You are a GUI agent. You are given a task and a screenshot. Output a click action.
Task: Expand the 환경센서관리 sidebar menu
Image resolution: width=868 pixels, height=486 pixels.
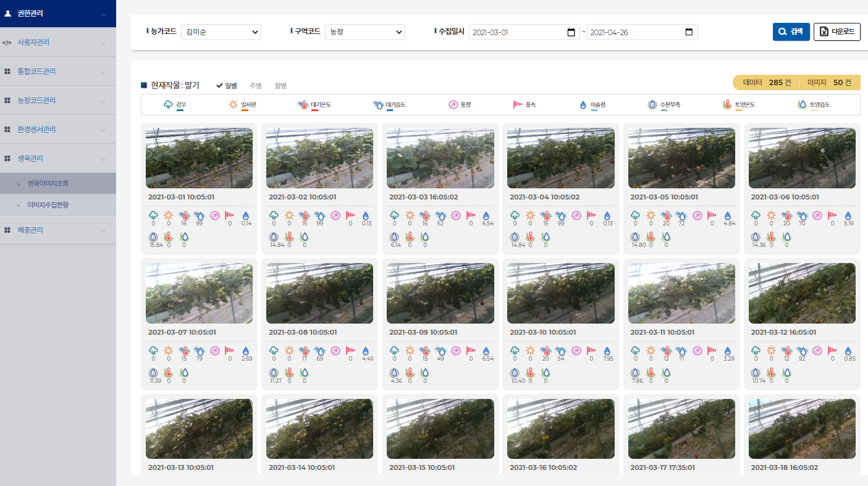pyautogui.click(x=58, y=129)
